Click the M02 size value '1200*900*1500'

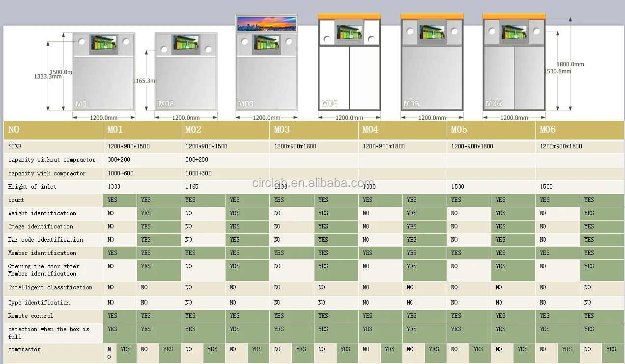(206, 146)
